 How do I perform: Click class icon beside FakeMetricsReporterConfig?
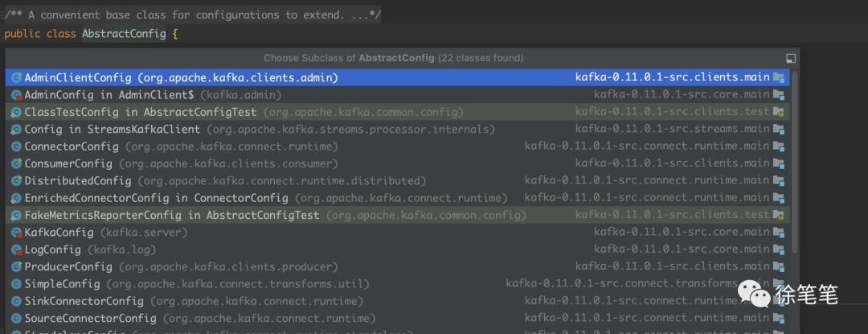[x=17, y=216]
